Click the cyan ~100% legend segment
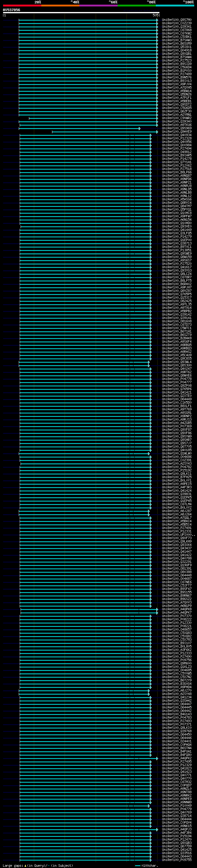 point(175,6)
